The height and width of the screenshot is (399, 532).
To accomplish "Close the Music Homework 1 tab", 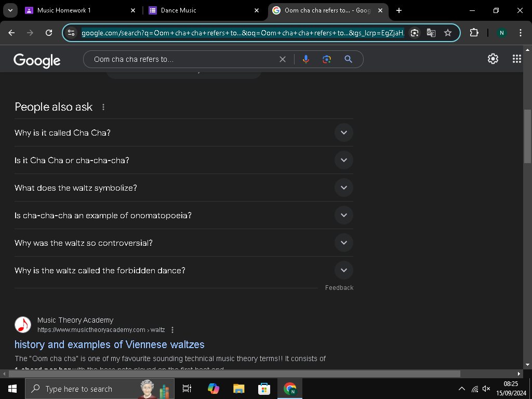I will pyautogui.click(x=133, y=10).
